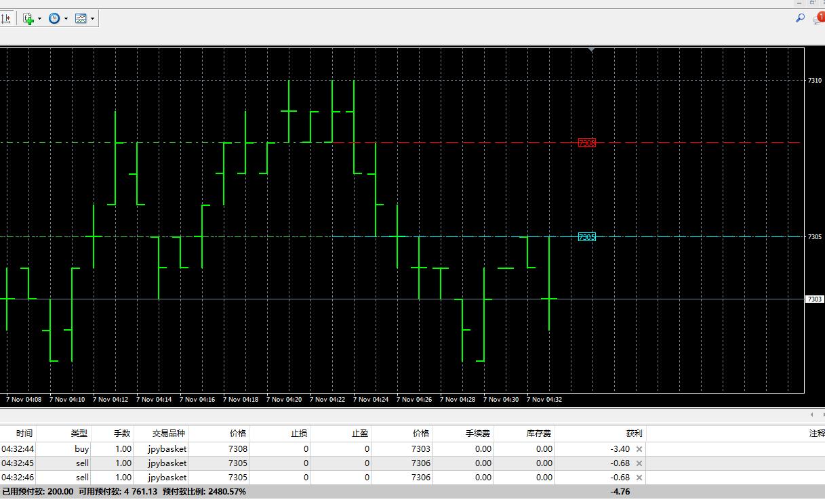The image size is (825, 504).
Task: Click the 7310 price scale label
Action: tap(814, 81)
